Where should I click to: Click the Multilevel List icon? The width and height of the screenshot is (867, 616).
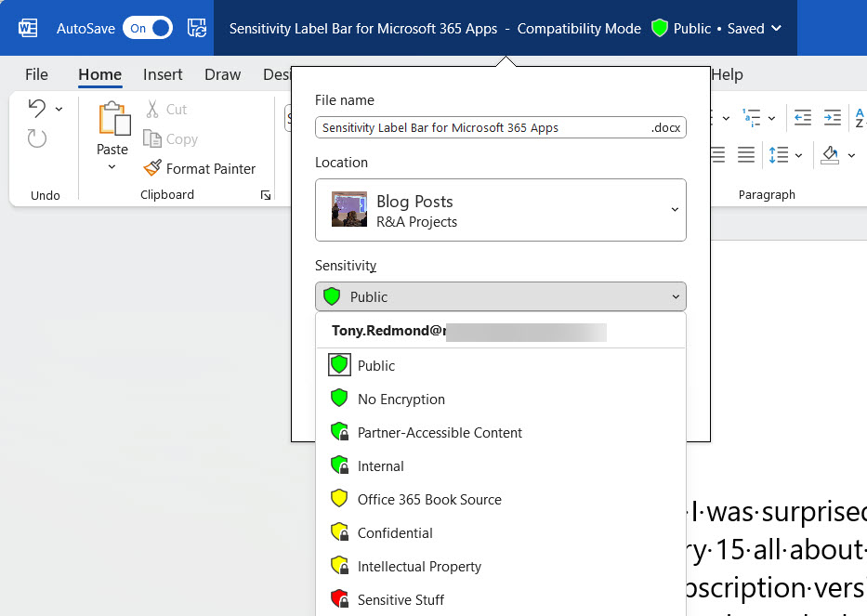pyautogui.click(x=752, y=117)
